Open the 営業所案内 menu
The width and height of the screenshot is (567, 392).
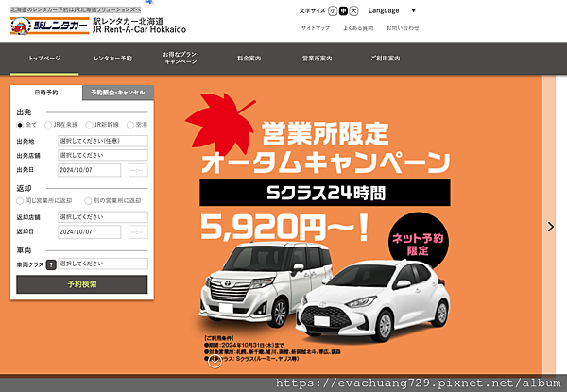[318, 59]
